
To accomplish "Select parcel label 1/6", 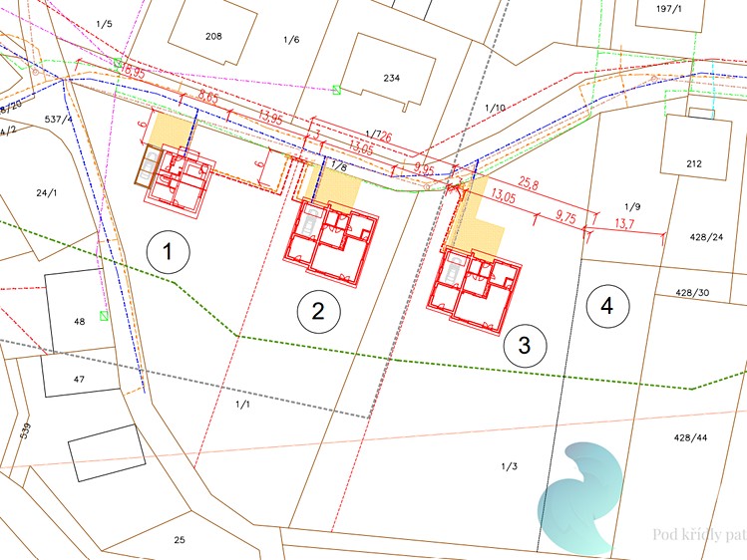I will tap(291, 40).
